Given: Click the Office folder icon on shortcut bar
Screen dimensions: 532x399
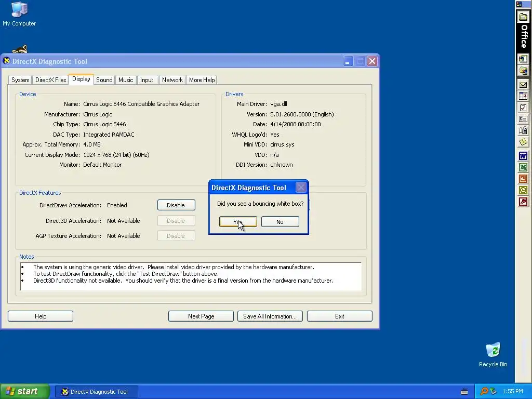Looking at the screenshot, I should [x=523, y=17].
